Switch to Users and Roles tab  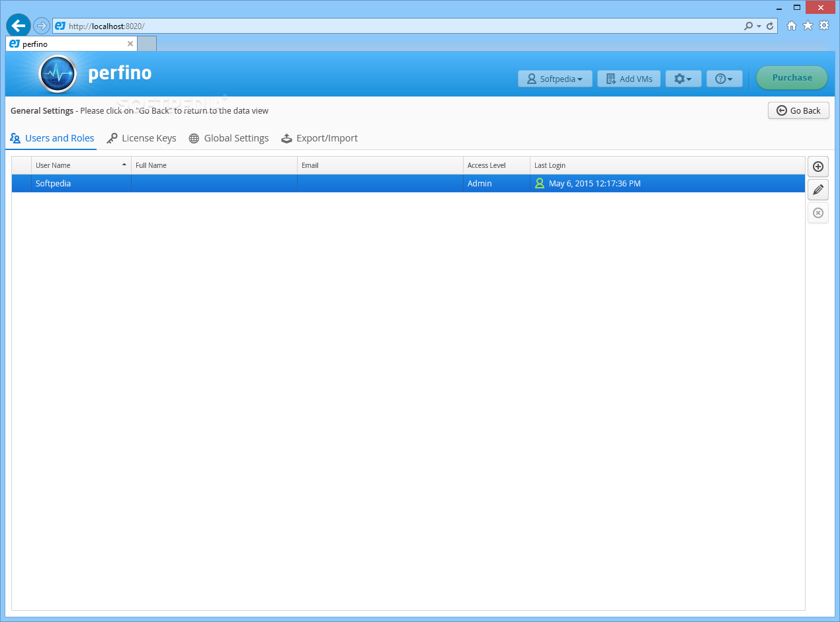click(x=52, y=138)
